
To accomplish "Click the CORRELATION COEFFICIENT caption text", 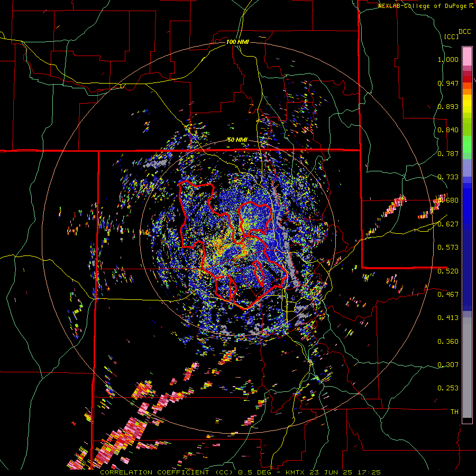I will pos(154,472).
